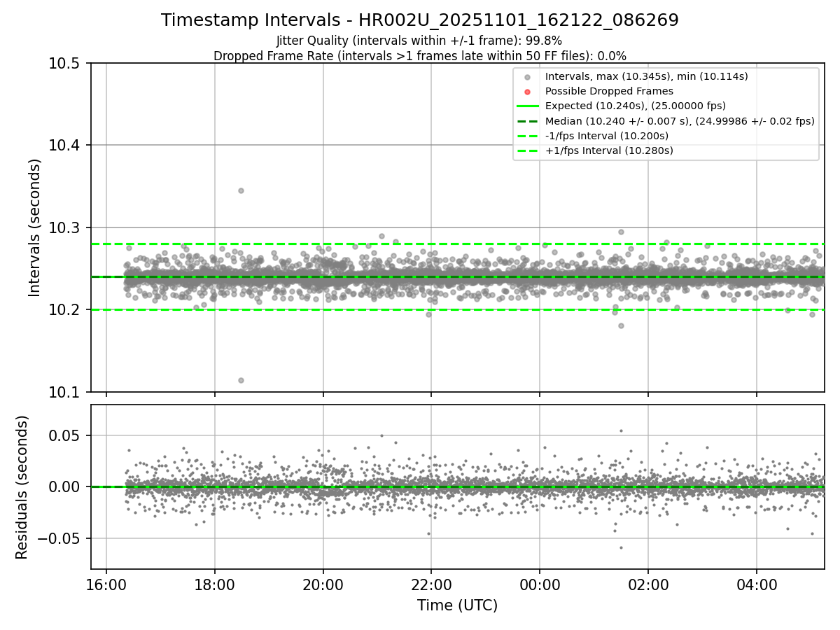Select the 'Jitter Quality' subtitle line
840x630 pixels.
[x=419, y=41]
